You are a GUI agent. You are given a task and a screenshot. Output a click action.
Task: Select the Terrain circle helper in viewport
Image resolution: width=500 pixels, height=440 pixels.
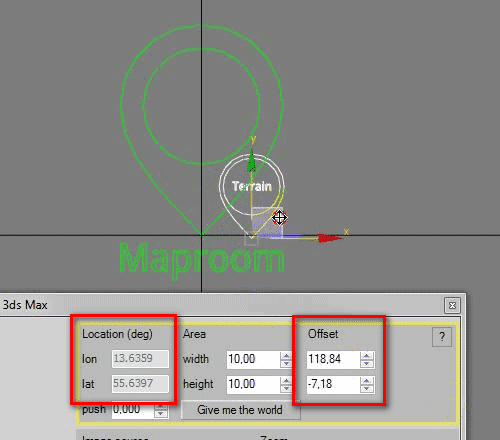click(252, 186)
